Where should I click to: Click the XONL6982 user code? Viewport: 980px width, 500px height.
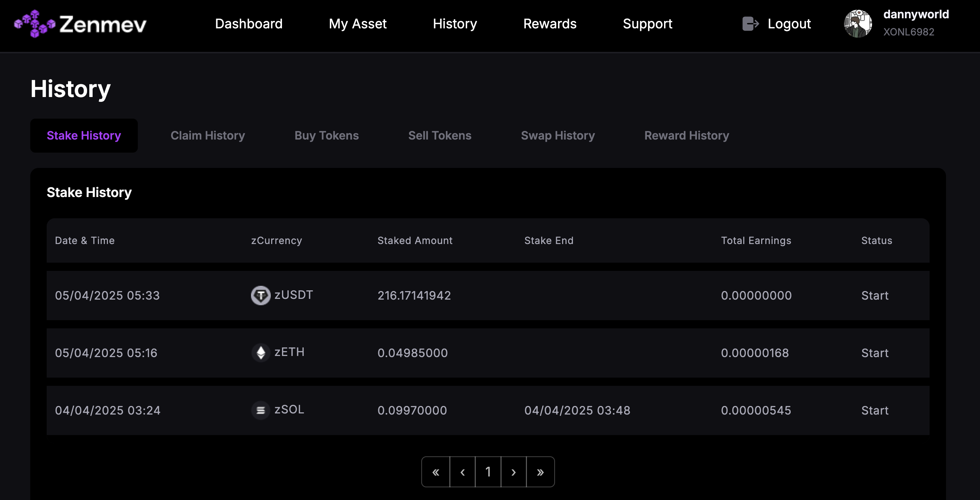(908, 32)
